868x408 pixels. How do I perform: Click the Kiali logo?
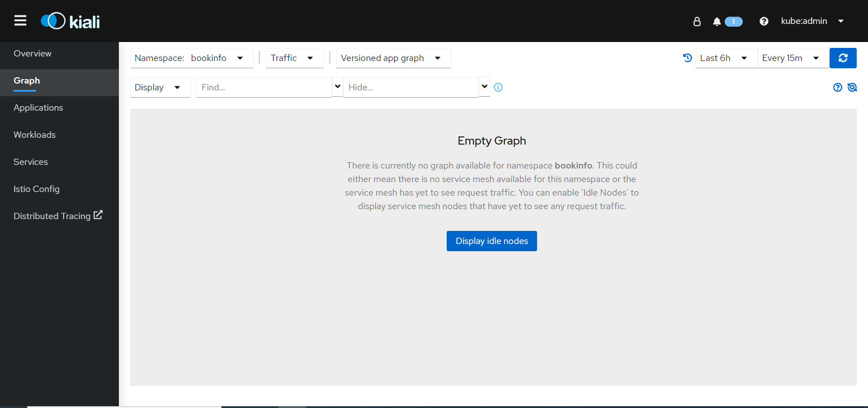(71, 21)
